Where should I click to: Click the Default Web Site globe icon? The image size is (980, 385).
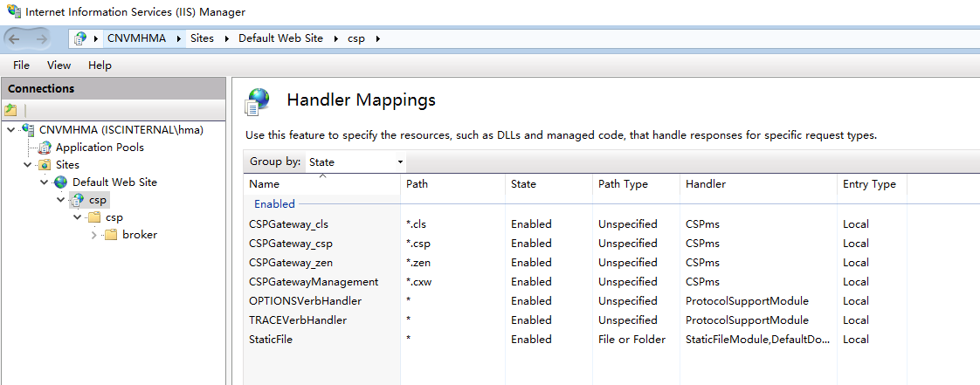[60, 182]
